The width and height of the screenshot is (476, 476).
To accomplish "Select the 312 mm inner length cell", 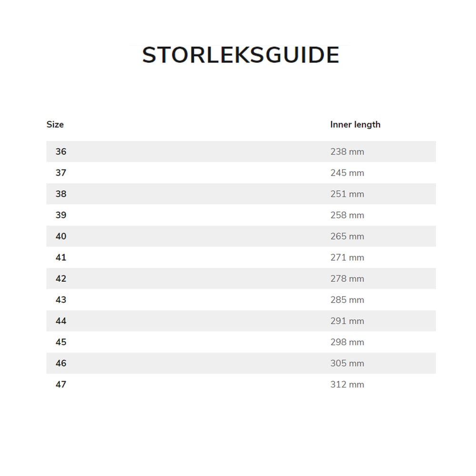I will point(347,385).
